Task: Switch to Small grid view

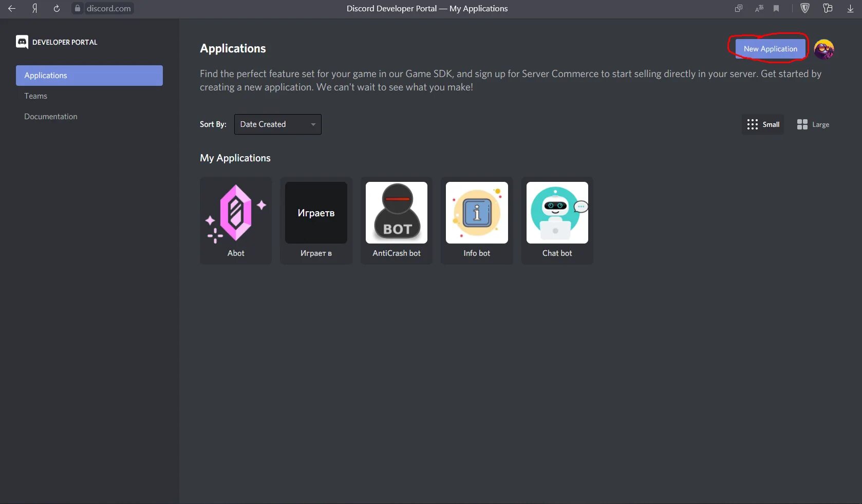Action: point(763,124)
